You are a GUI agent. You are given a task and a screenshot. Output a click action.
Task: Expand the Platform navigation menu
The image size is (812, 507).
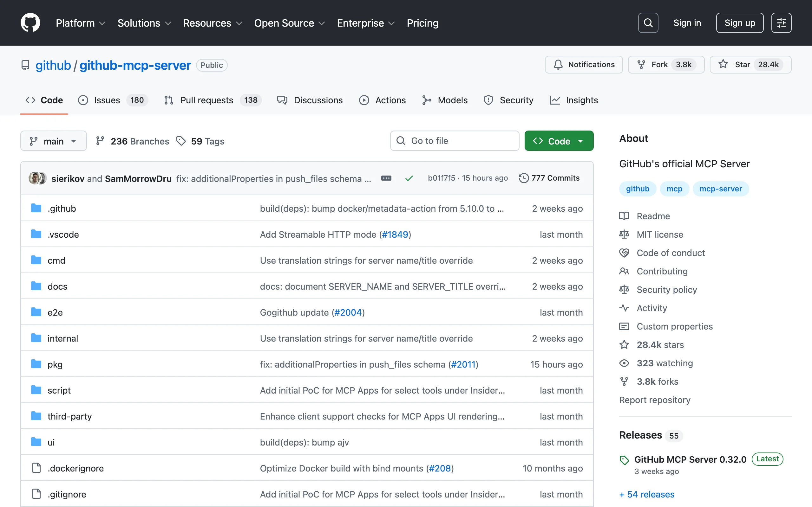pos(81,23)
